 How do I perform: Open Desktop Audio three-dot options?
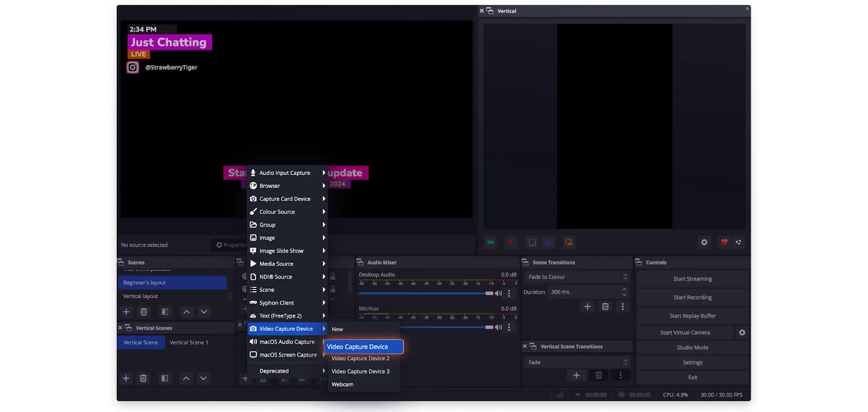pyautogui.click(x=509, y=293)
